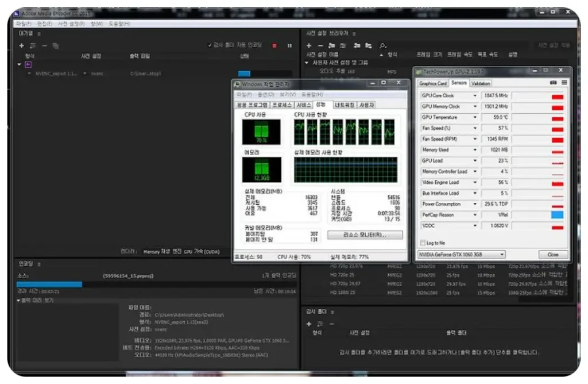Expand output preview disclosure in Encoding panel
Image resolution: width=588 pixels, height=384 pixels.
[x=18, y=301]
